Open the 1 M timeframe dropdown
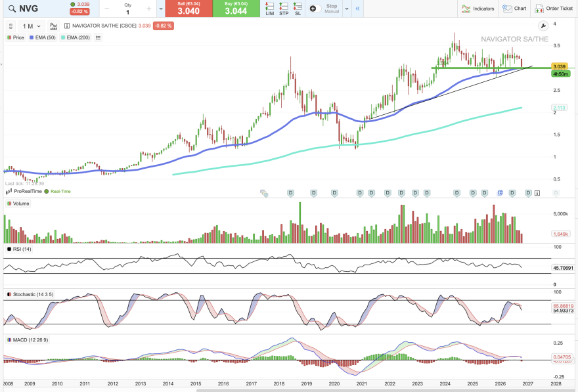Screen dimensions: 578x392 32,26
